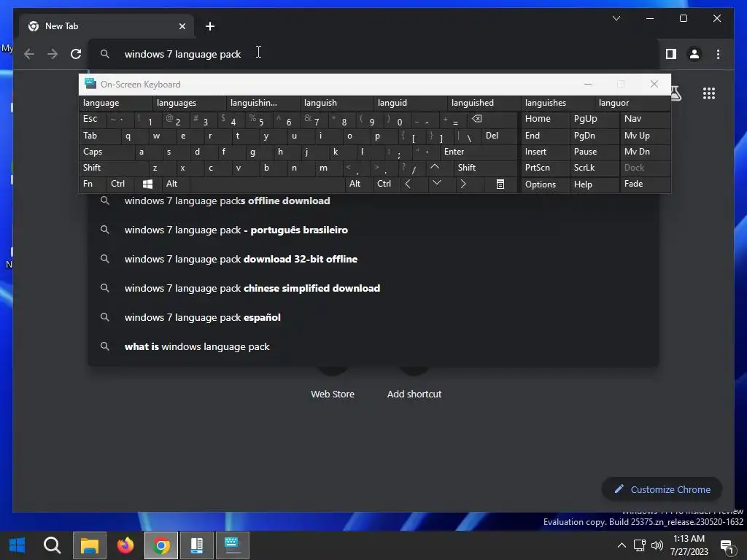Select Google Chrome taskbar icon

[161, 545]
